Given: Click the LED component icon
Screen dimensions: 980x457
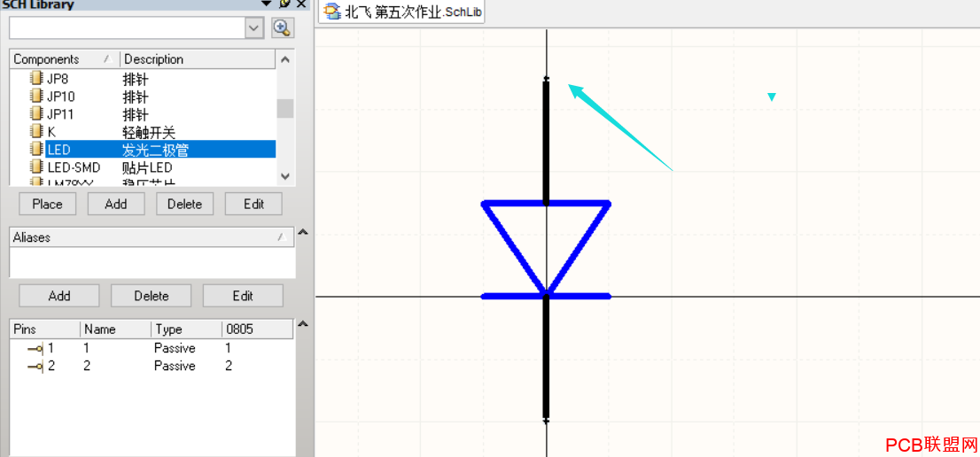Looking at the screenshot, I should tap(37, 149).
